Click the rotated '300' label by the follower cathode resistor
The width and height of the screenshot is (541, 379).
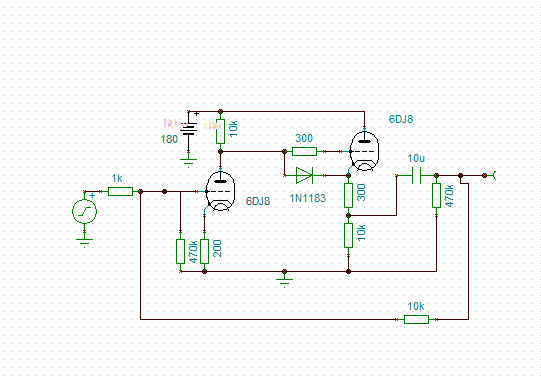[x=361, y=192]
